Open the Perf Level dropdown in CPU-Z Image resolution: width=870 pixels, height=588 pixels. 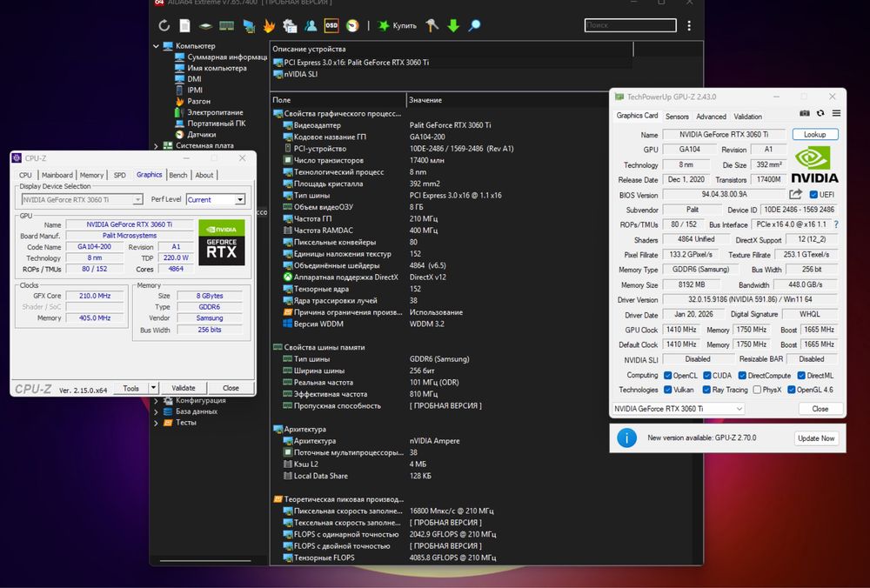pos(240,200)
